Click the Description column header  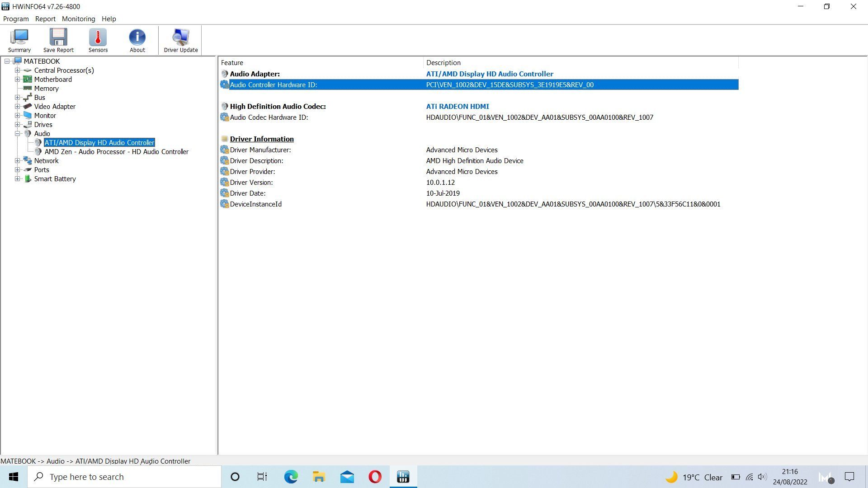pos(581,63)
